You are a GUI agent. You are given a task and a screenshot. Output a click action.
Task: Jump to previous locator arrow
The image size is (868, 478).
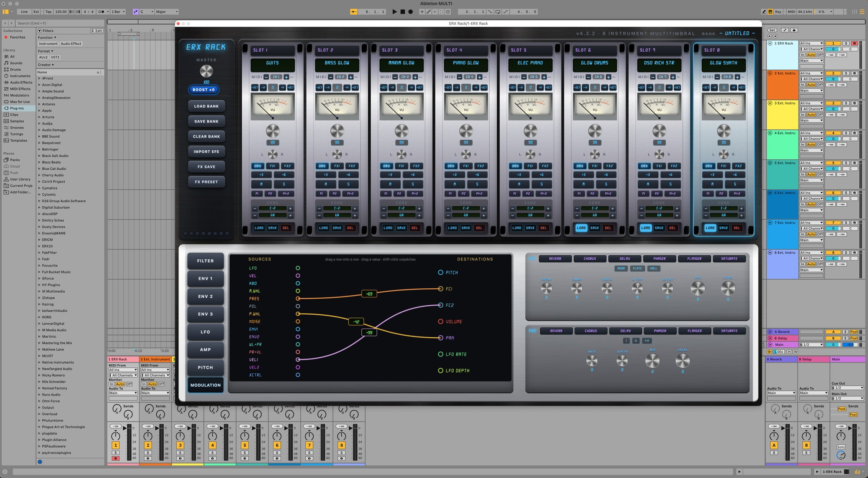(x=769, y=36)
